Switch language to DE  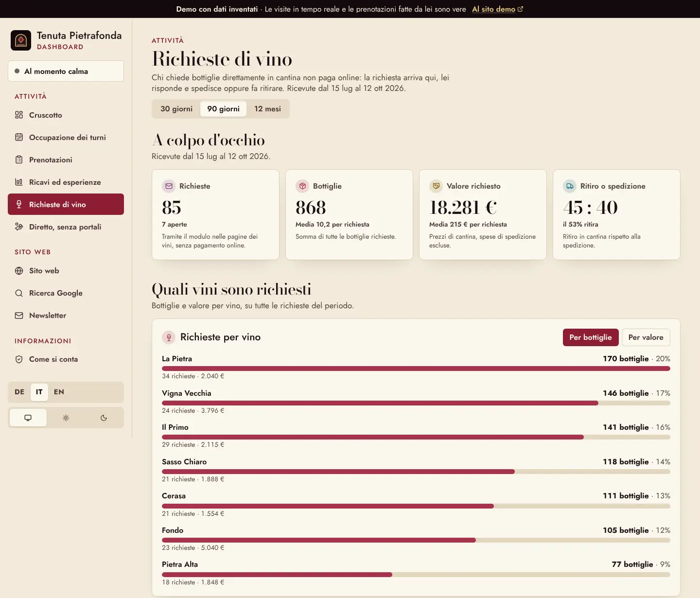[x=19, y=392]
